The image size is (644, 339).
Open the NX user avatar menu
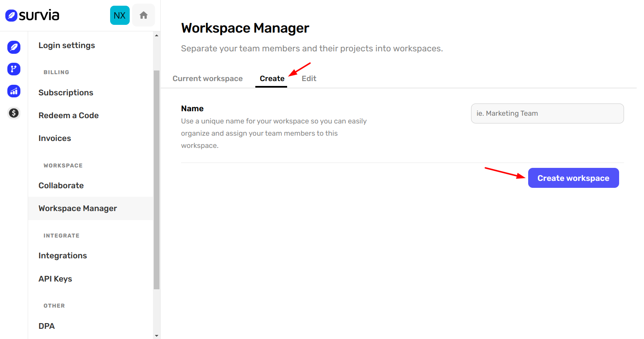click(120, 15)
